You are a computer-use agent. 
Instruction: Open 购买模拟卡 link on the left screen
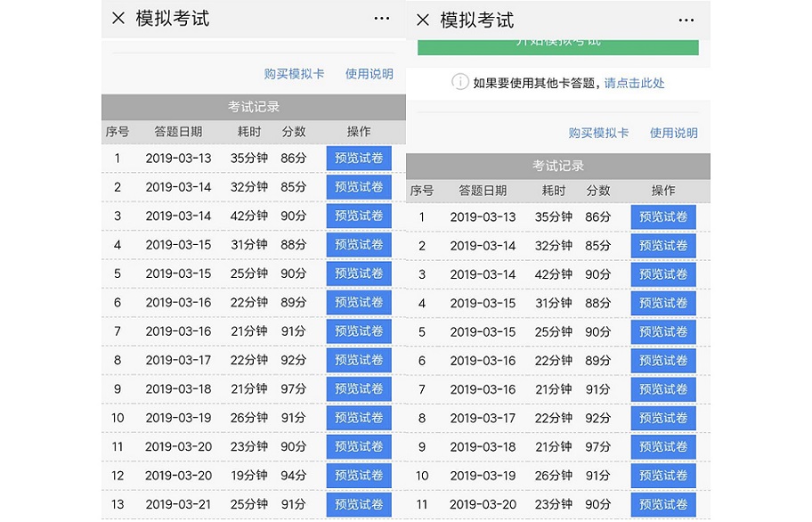294,74
